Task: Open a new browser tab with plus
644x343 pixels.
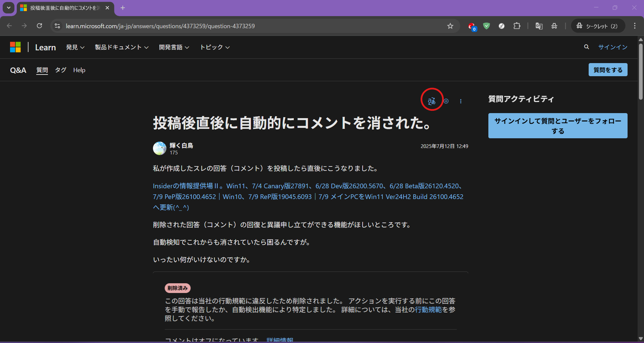Action: 123,8
